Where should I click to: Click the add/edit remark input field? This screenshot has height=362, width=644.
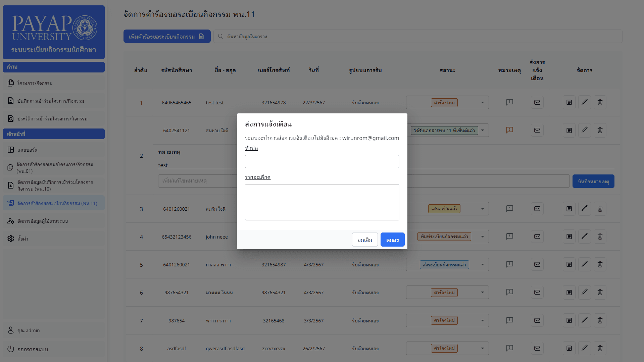pyautogui.click(x=364, y=181)
